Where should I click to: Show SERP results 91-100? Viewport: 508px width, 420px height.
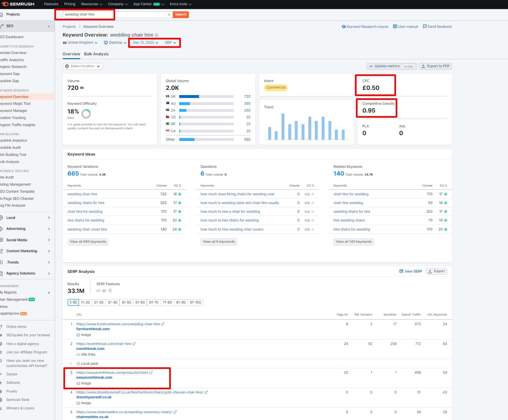tap(195, 303)
